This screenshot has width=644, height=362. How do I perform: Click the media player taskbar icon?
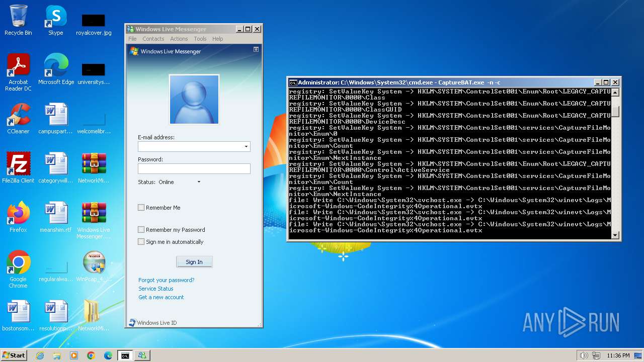[74, 355]
